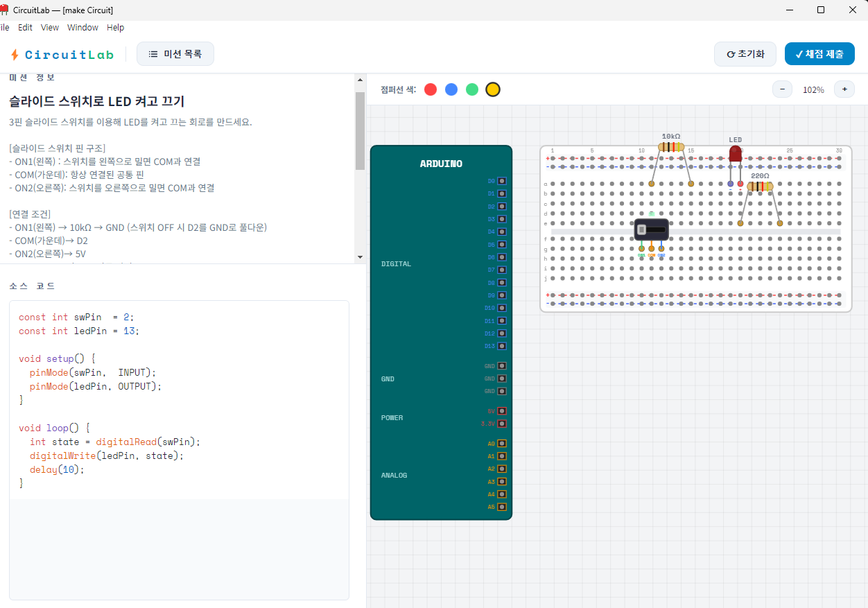Click the slide switch COM pin

point(652,248)
